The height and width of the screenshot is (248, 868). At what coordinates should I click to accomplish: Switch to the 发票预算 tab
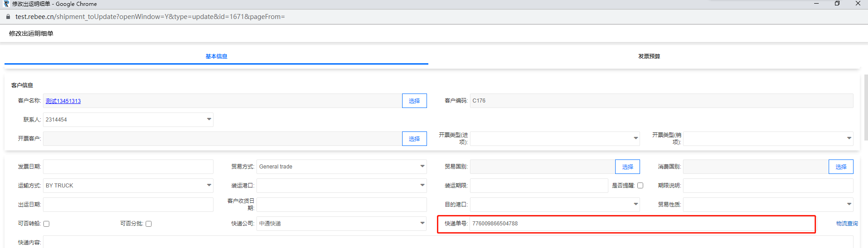649,56
